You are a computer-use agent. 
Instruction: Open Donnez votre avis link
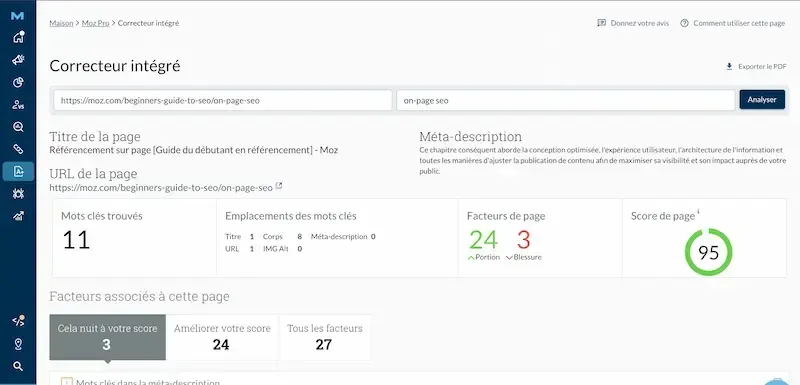click(x=640, y=23)
